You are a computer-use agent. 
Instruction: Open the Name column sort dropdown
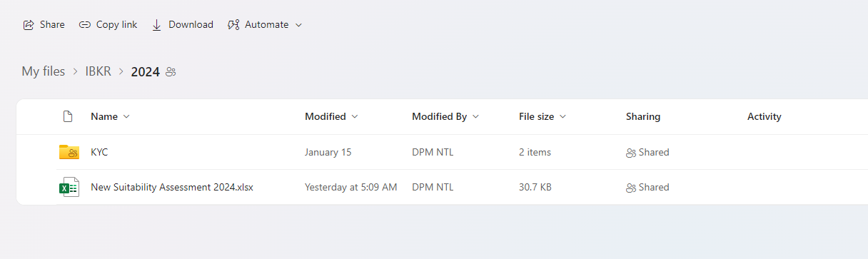pos(126,116)
